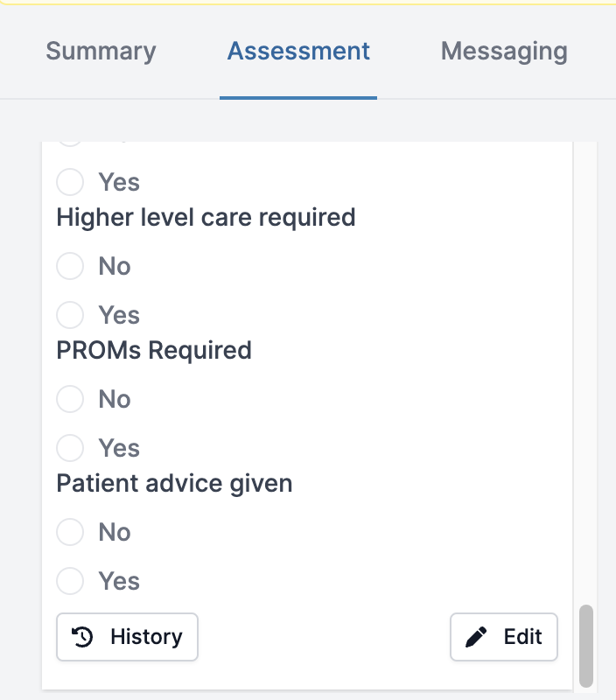Mark No for Patient advice given
The image size is (616, 700).
click(70, 532)
